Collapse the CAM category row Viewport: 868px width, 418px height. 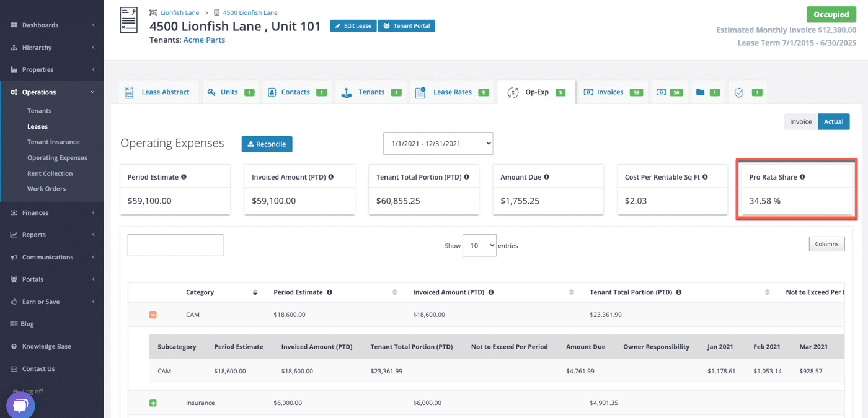click(153, 315)
